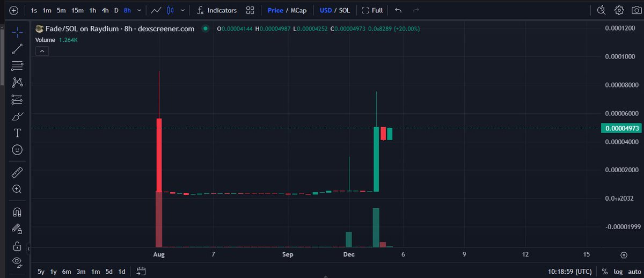Toggle lock all drawing tools
The image size is (644, 278).
tap(17, 246)
